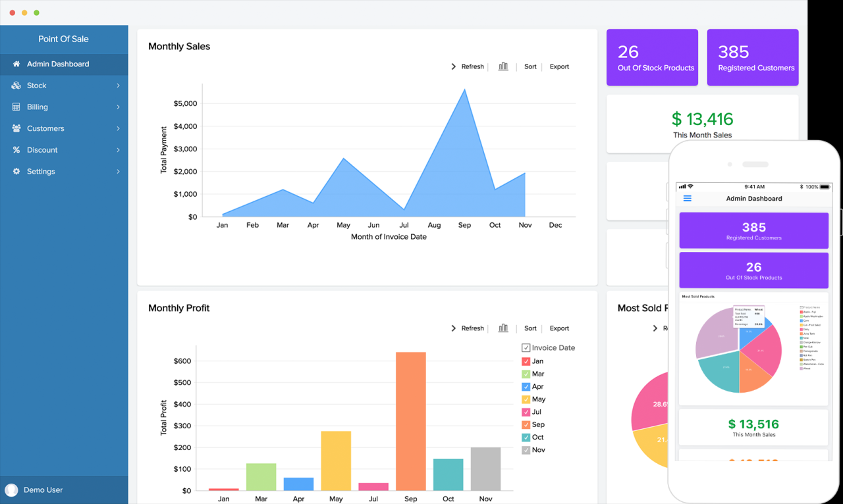Click the gray Nov bar in Monthly Profit
Image resolution: width=843 pixels, height=504 pixels.
[485, 469]
